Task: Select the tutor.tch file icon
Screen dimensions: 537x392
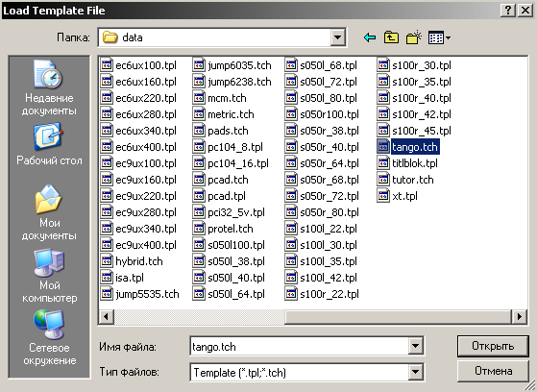Action: [383, 180]
